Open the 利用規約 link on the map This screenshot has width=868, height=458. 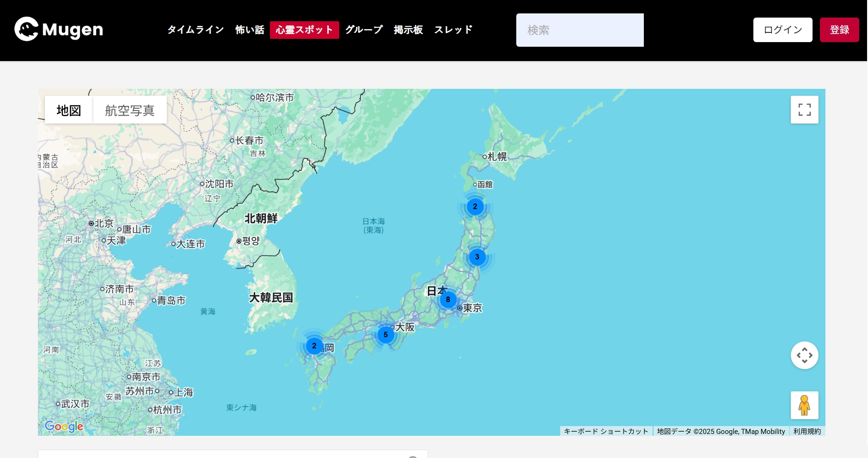point(807,431)
